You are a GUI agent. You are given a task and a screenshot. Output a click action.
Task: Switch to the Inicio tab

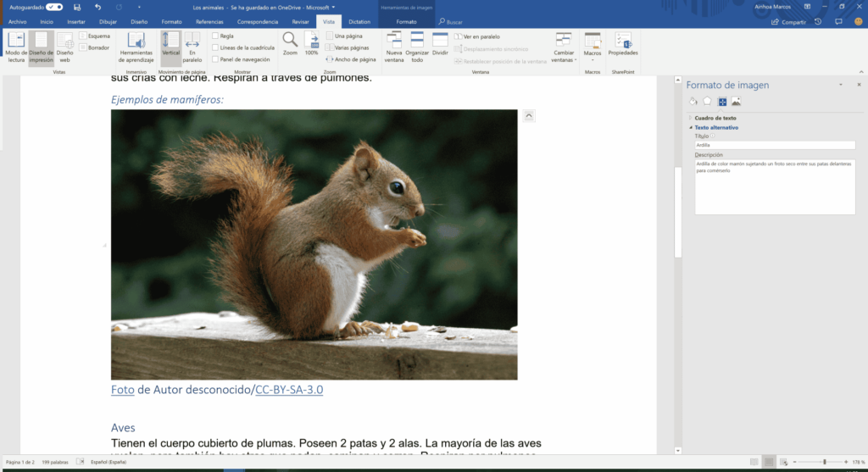pyautogui.click(x=47, y=21)
